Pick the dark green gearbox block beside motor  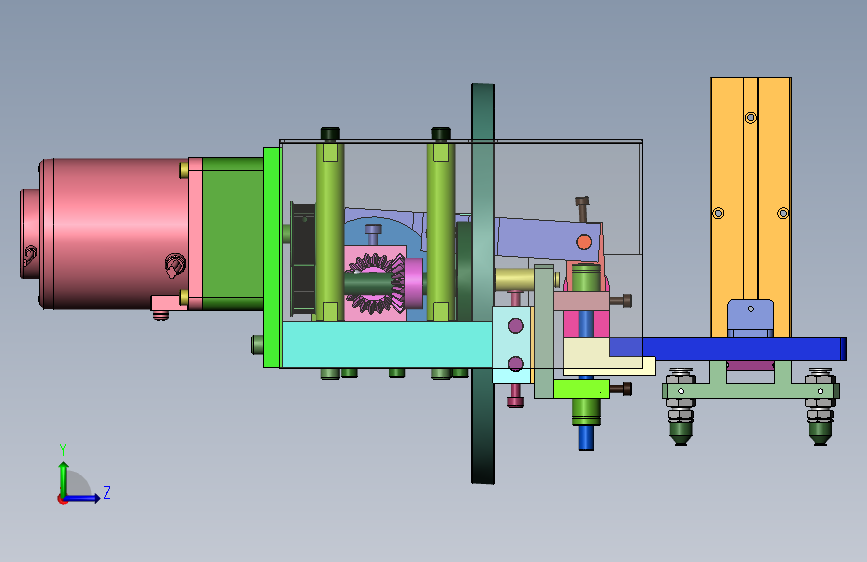pos(232,233)
